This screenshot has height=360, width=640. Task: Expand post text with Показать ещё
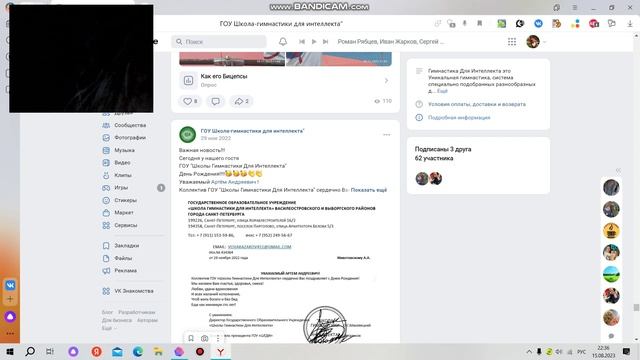click(x=369, y=190)
